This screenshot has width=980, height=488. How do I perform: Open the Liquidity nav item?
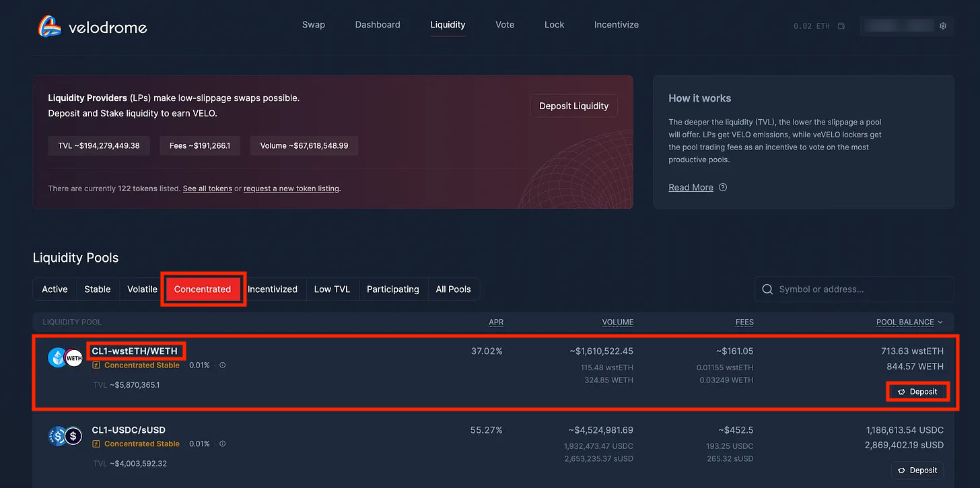pyautogui.click(x=448, y=24)
